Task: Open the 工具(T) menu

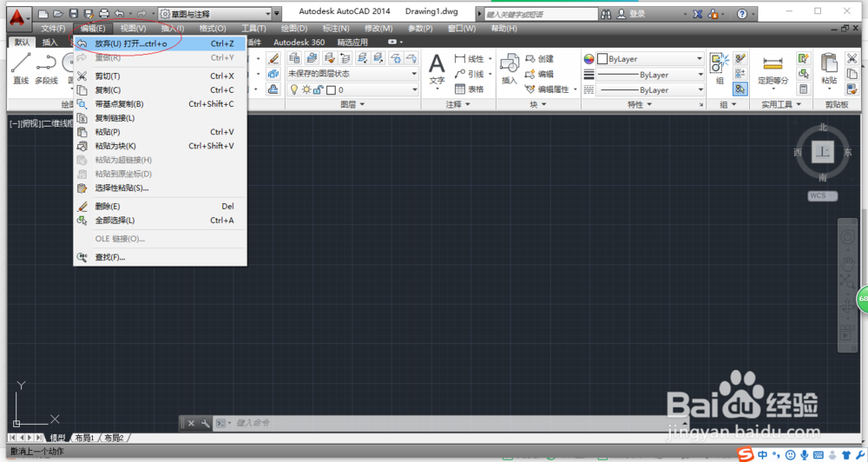Action: pyautogui.click(x=253, y=29)
